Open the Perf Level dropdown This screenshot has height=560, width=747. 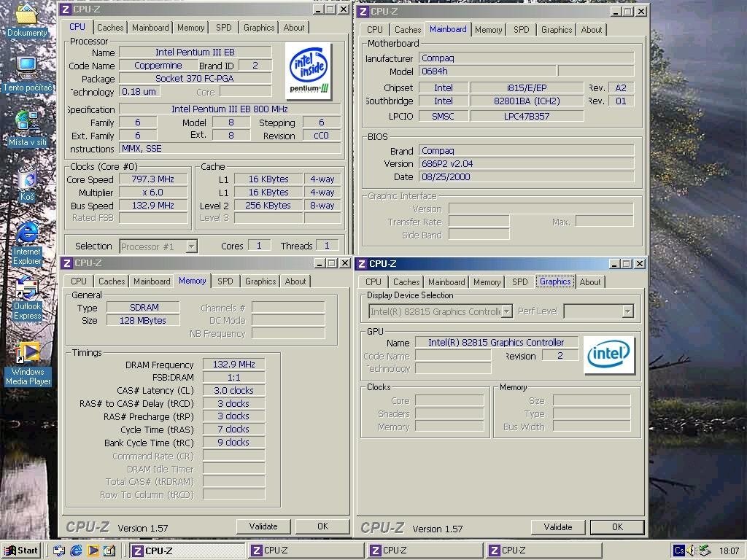click(x=628, y=311)
